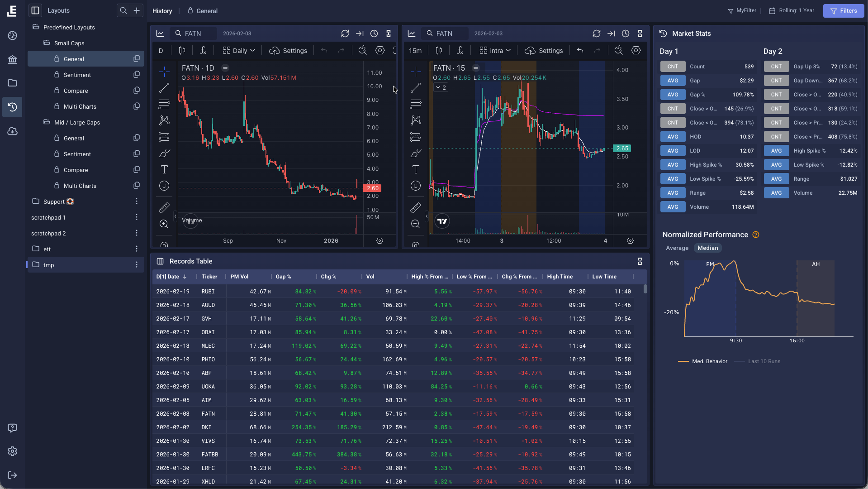Open the ruler measure tool in 15m chart
This screenshot has width=868, height=489.
tap(415, 208)
